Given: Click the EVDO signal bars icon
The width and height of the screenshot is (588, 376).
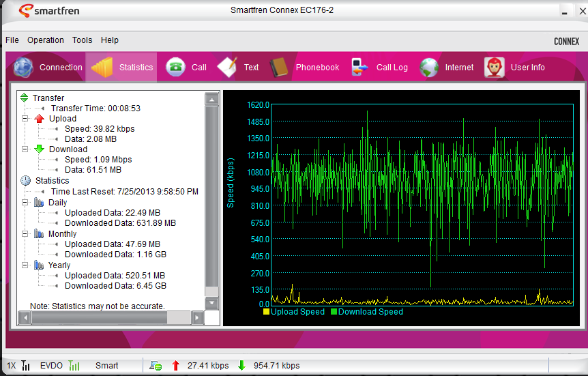Looking at the screenshot, I should (74, 366).
